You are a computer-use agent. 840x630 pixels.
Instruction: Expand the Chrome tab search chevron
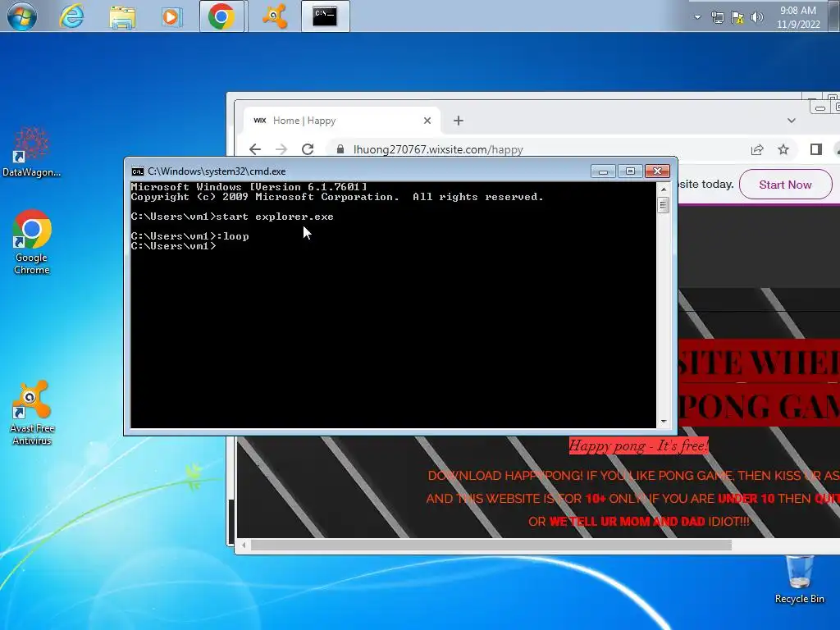792,121
